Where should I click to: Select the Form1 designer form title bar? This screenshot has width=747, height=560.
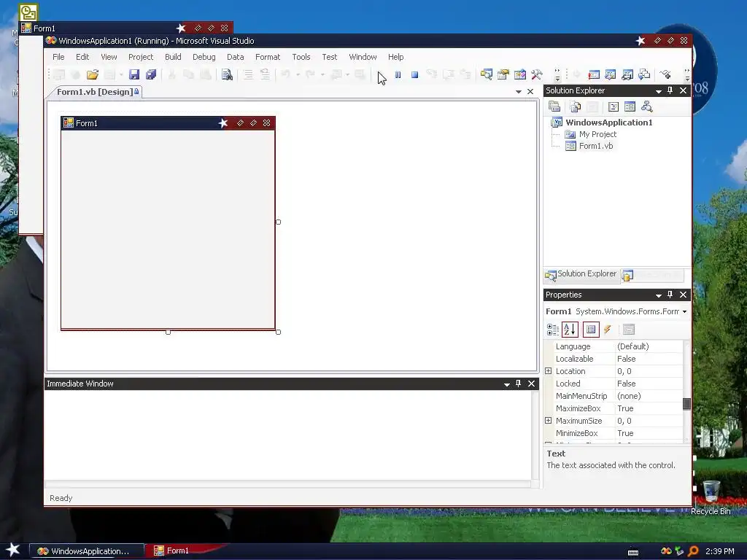[168, 122]
